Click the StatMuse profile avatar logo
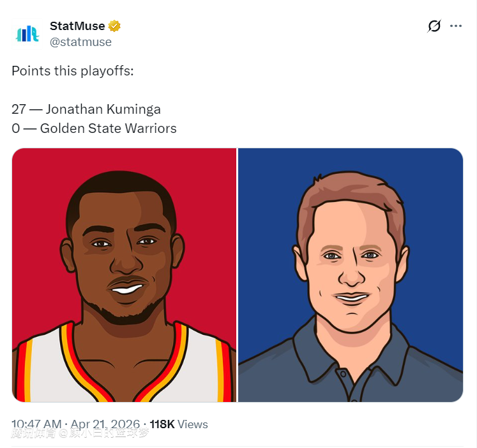The height and width of the screenshot is (448, 477). point(27,34)
